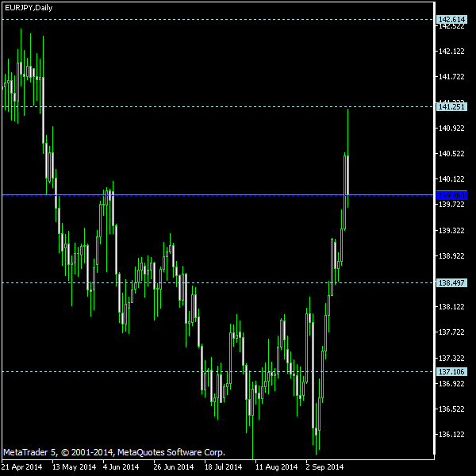This screenshot has height=476, width=476.
Task: Select the 137.106 price level label
Action: point(451,371)
